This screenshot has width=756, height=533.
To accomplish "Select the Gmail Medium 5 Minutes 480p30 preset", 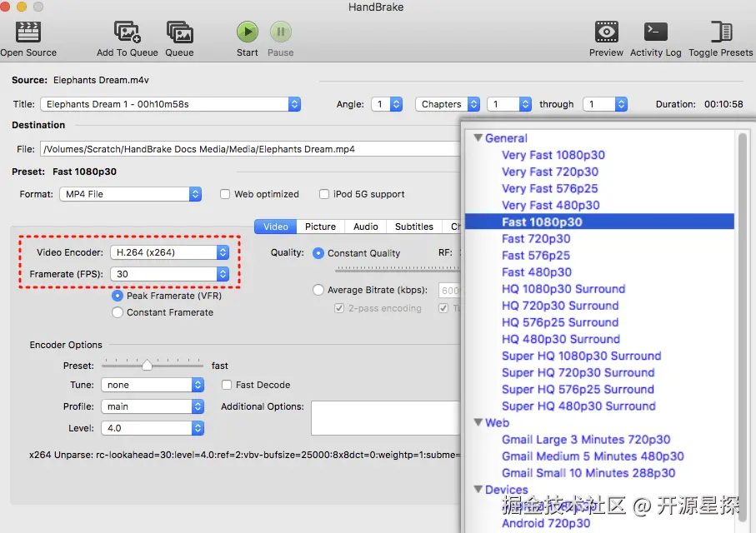I will [x=593, y=457].
